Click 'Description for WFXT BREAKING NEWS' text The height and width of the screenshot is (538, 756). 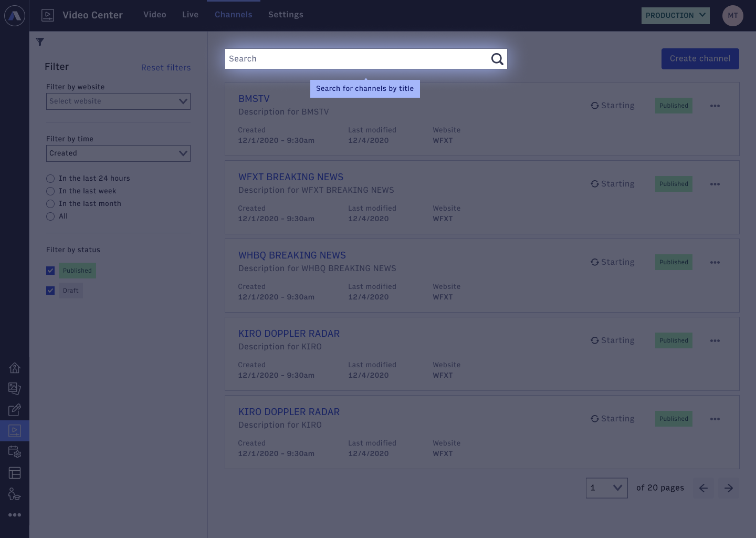(316, 190)
